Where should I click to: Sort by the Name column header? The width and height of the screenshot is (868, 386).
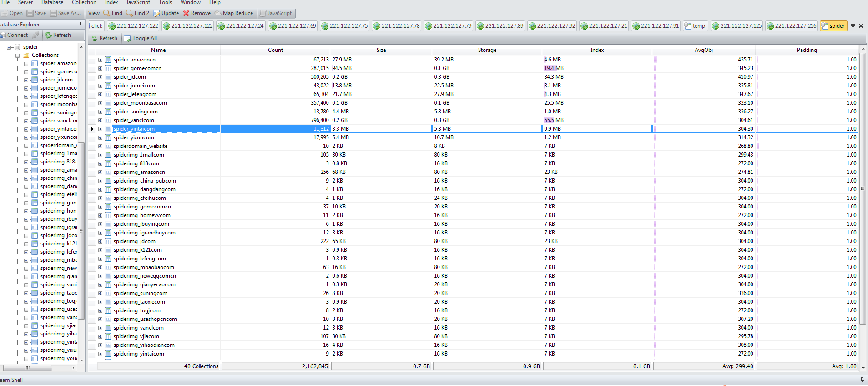click(158, 50)
